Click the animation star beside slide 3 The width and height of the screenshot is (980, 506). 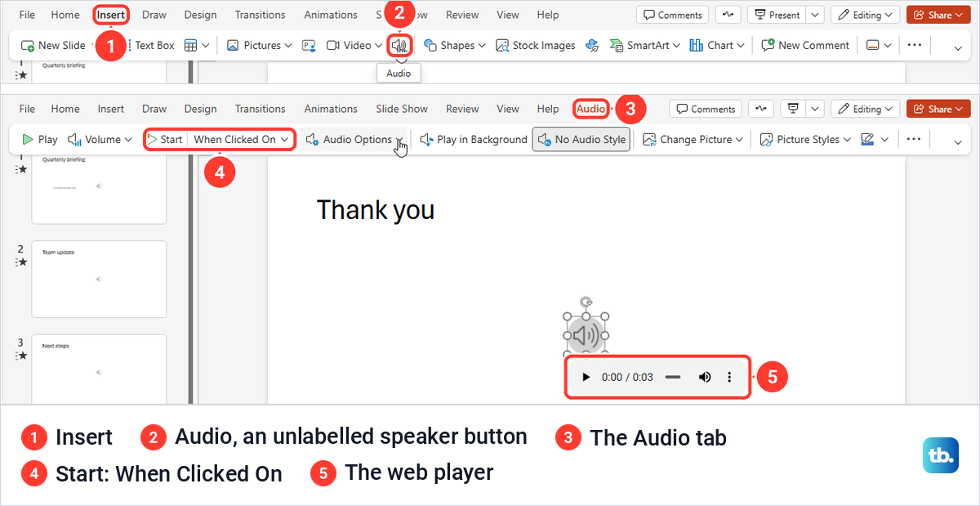click(22, 356)
